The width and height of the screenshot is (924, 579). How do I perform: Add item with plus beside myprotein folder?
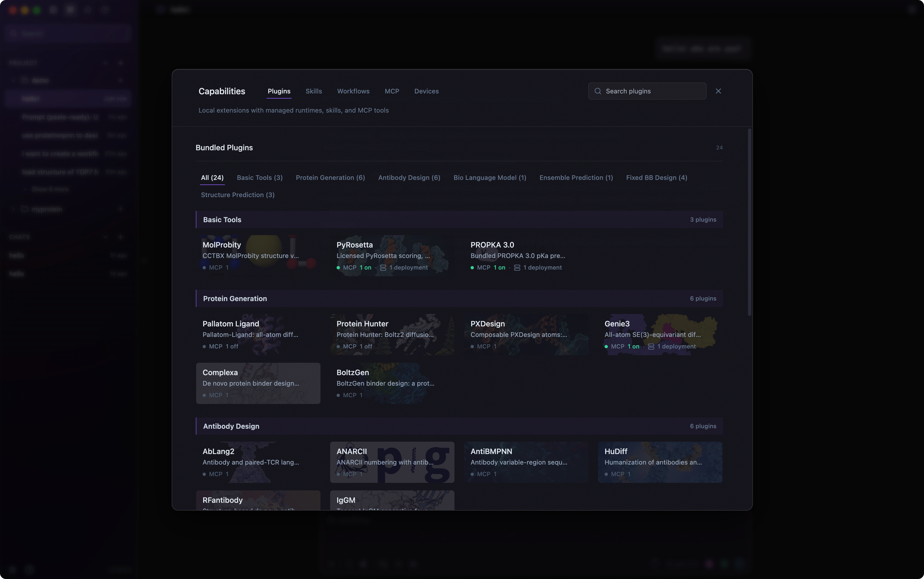point(121,209)
